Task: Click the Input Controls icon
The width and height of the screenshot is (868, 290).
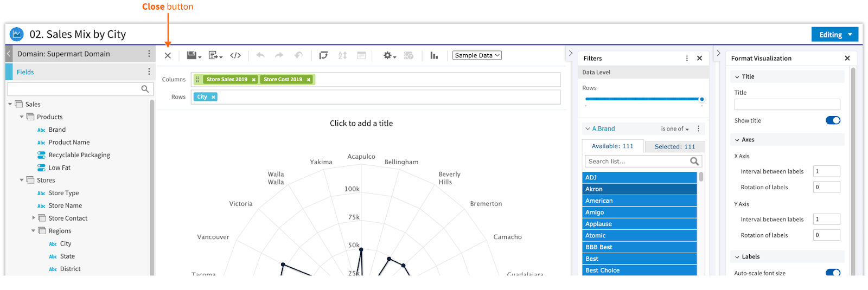Action: [x=361, y=55]
